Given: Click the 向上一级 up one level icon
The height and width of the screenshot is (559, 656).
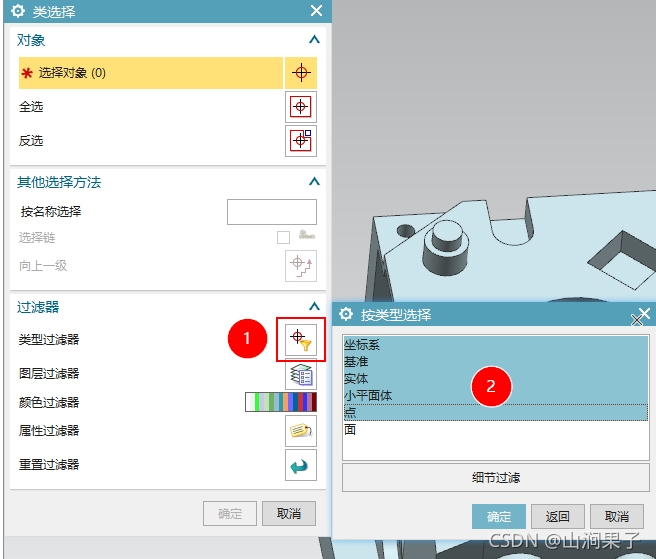Looking at the screenshot, I should (x=301, y=266).
